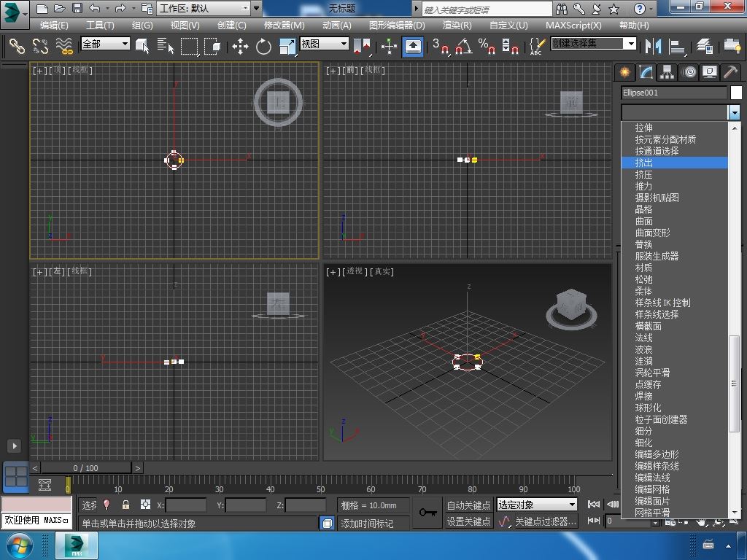This screenshot has width=747, height=560.
Task: Click the Select Object arrow tool
Action: (x=142, y=46)
